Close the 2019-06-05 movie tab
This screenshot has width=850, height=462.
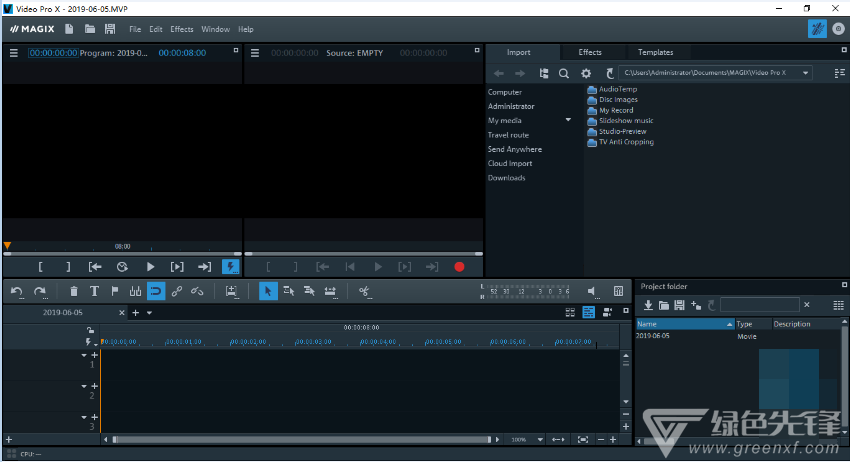pyautogui.click(x=121, y=313)
